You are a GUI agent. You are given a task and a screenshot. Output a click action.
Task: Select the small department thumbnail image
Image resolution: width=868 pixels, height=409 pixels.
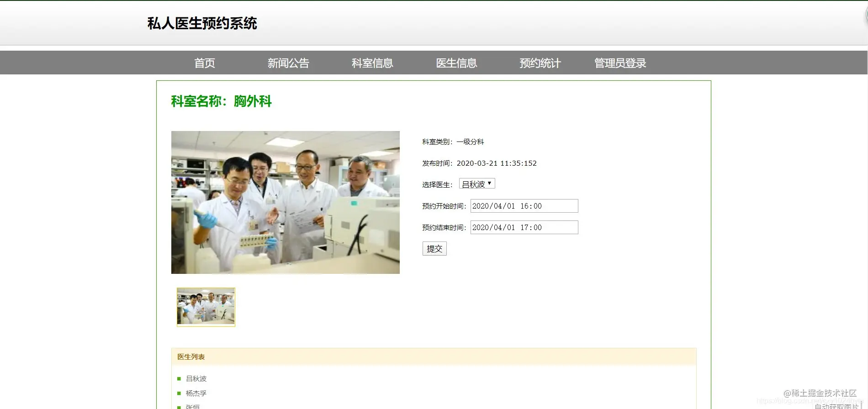click(x=206, y=307)
